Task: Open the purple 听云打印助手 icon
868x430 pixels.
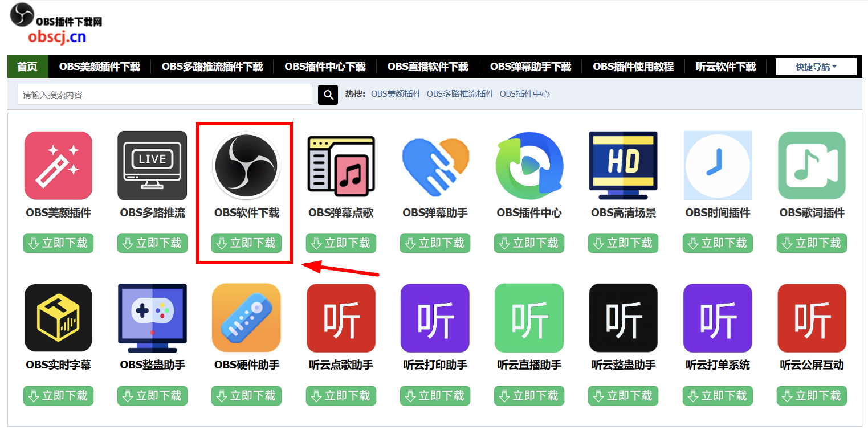Action: [x=435, y=318]
